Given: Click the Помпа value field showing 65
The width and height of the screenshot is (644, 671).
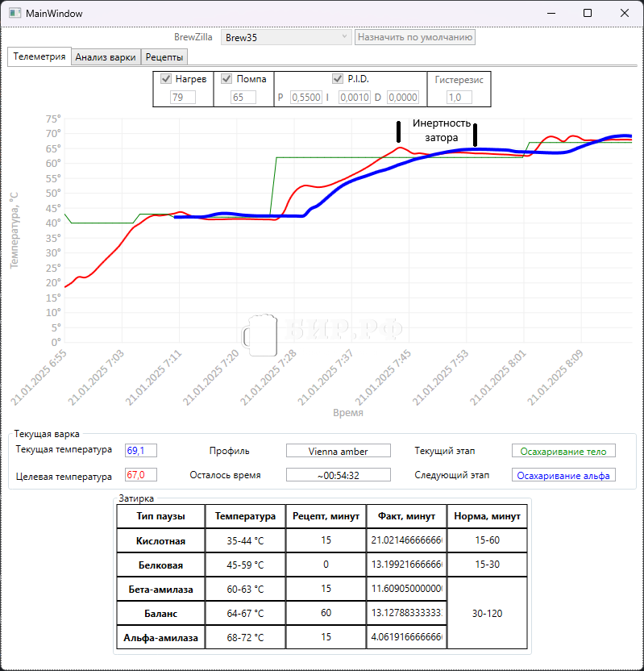Looking at the screenshot, I should 243,97.
